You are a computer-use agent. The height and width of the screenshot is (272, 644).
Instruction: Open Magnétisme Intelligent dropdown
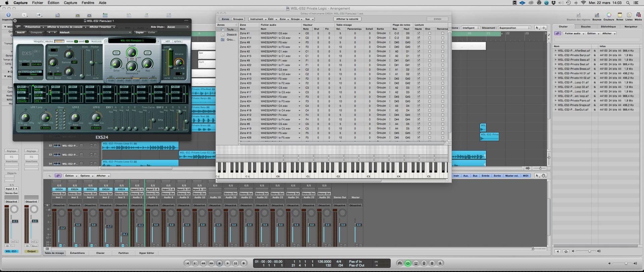click(470, 28)
